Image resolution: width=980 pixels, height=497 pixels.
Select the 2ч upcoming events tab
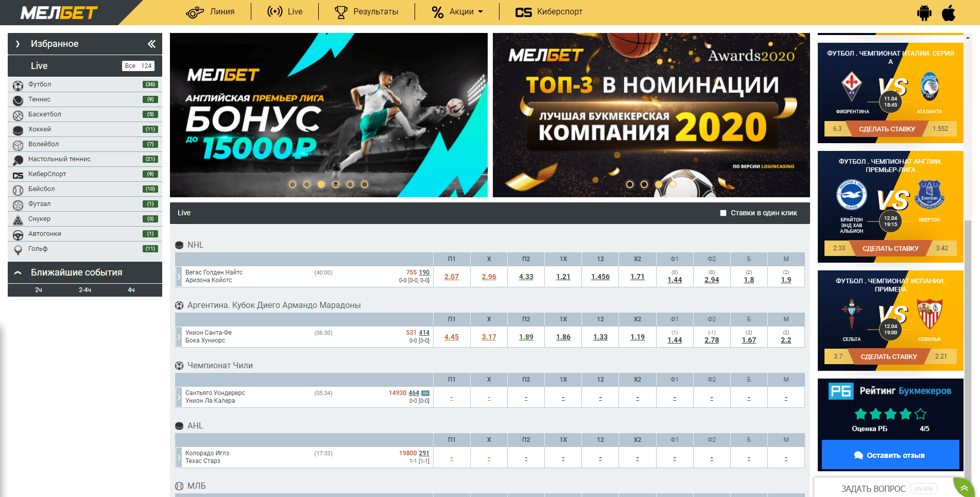point(39,290)
